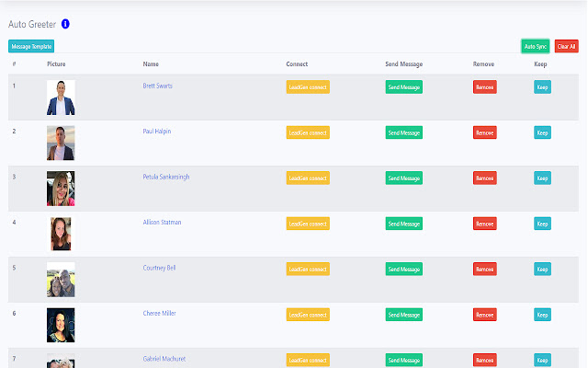
Task: Send Message to Petula Sankarsingh
Action: (404, 178)
